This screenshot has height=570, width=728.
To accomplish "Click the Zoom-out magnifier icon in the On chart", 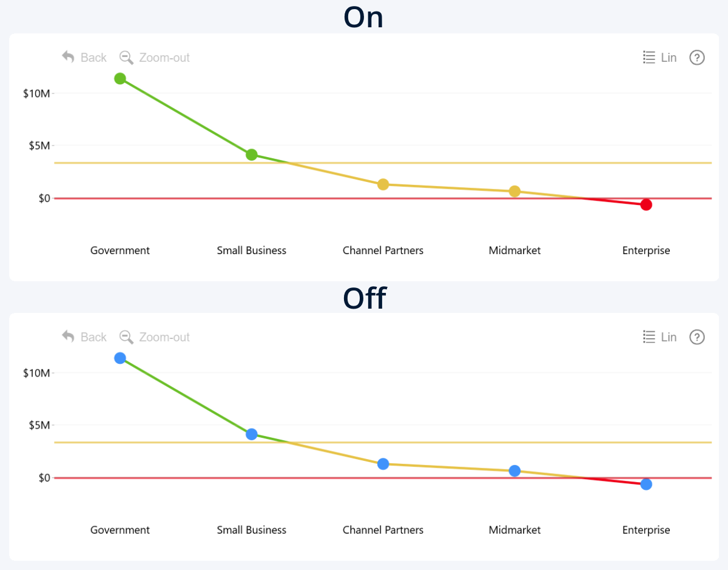I will pyautogui.click(x=126, y=58).
